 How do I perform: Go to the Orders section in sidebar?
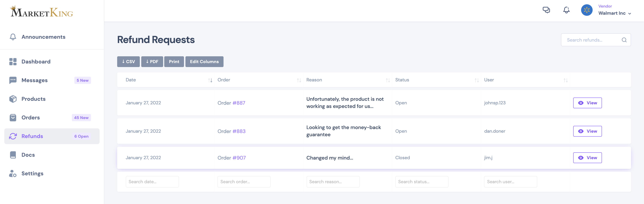point(30,117)
